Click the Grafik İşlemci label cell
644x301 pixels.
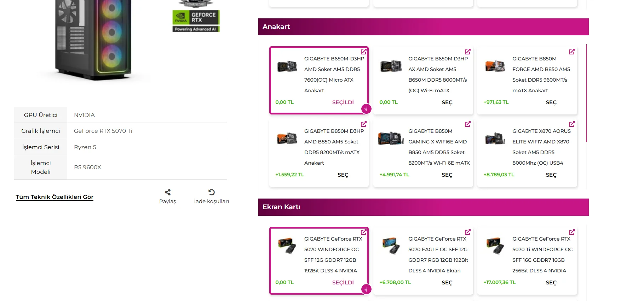(x=41, y=131)
